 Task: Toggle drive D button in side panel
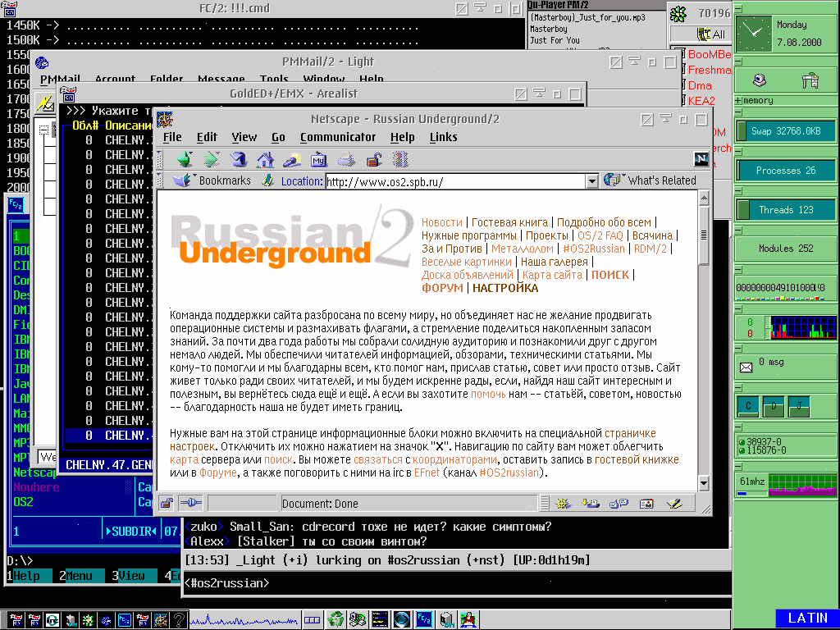774,407
